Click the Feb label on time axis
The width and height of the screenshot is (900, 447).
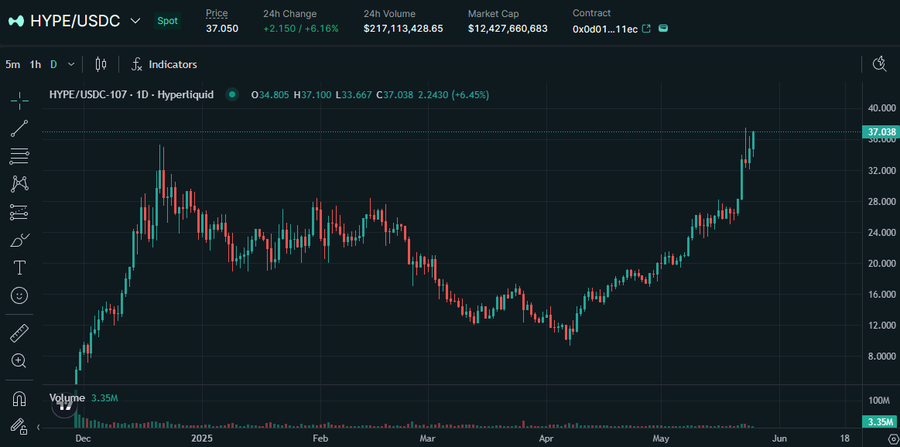click(320, 438)
